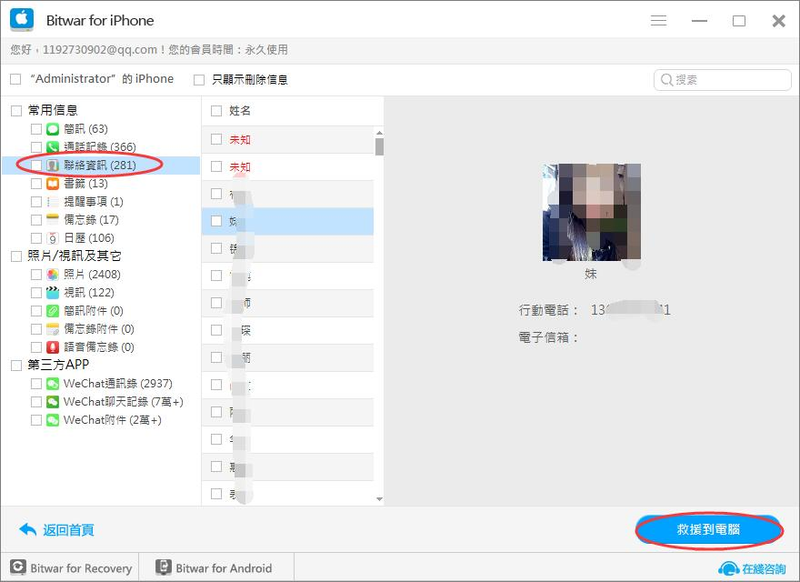The height and width of the screenshot is (582, 800).
Task: Click the Bitwar for Android icon
Action: (x=163, y=567)
